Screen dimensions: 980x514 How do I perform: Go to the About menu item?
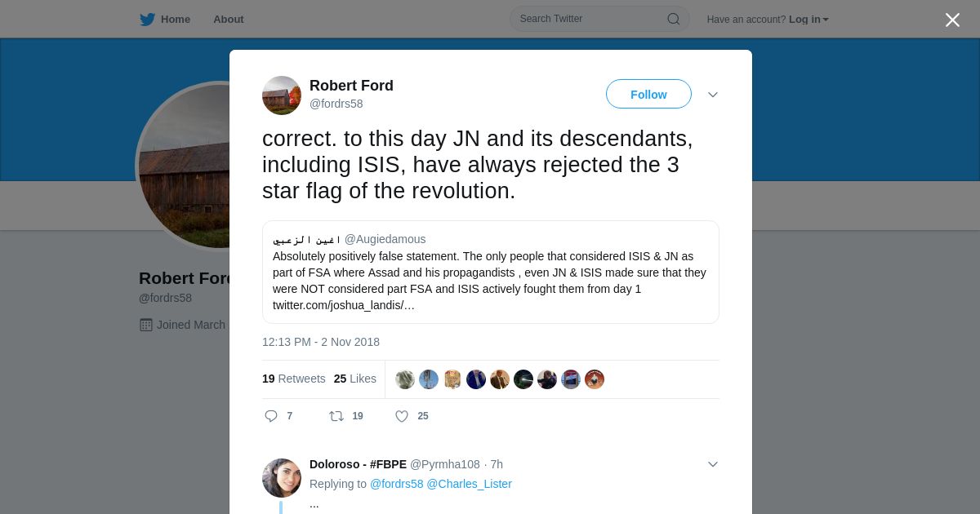[x=229, y=20]
